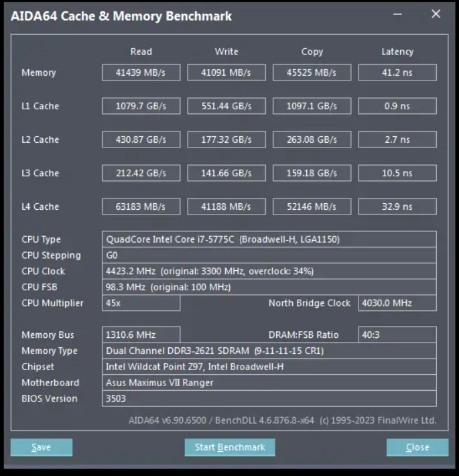Select L1 Cache write 551.44 GB/s
This screenshot has width=459, height=476.
coord(226,106)
